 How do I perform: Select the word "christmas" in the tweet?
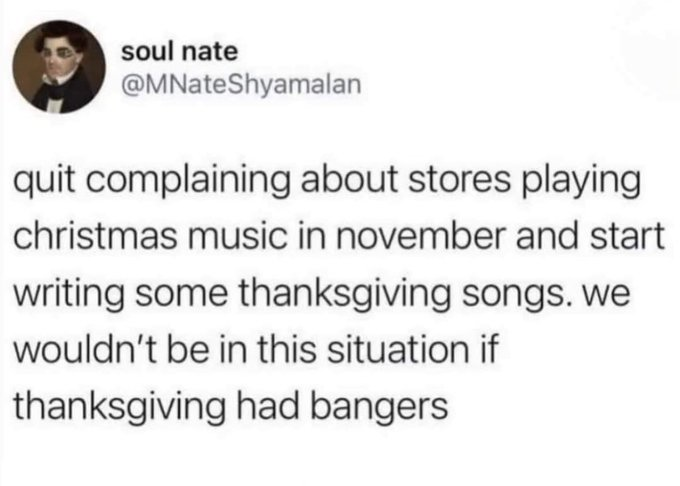click(x=96, y=236)
